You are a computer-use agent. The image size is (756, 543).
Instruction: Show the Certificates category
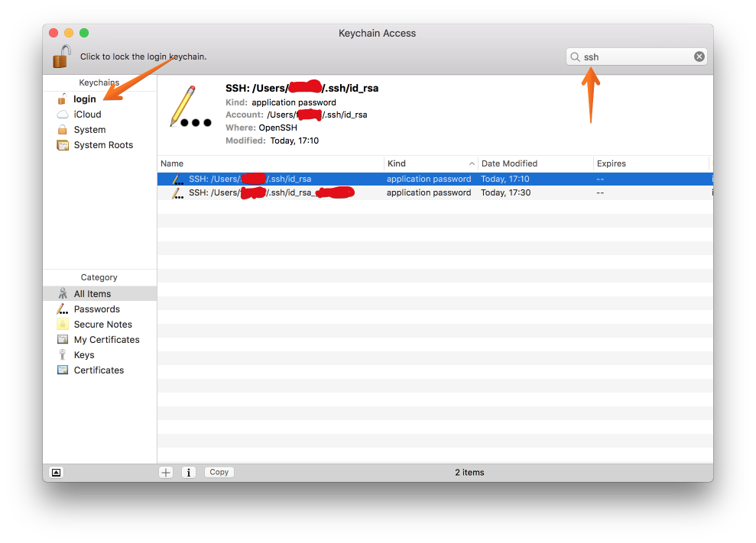(x=99, y=370)
